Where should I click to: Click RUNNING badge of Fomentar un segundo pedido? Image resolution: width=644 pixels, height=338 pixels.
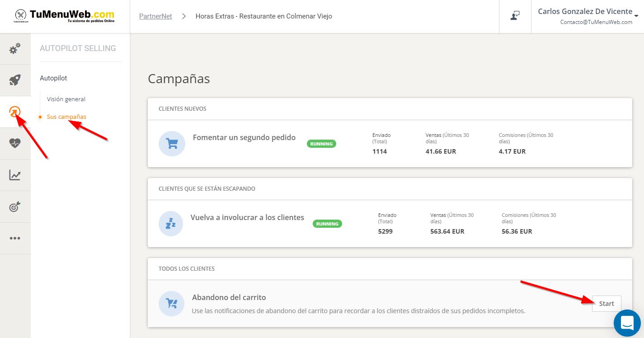321,144
